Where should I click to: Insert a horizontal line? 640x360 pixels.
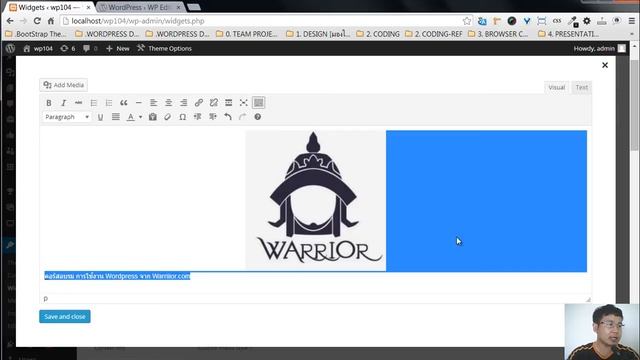click(139, 103)
